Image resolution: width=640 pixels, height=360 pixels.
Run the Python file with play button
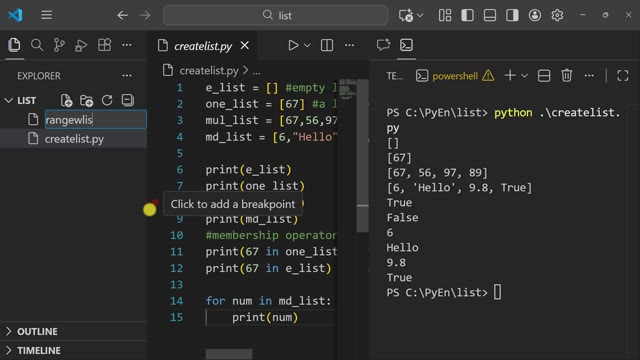293,45
